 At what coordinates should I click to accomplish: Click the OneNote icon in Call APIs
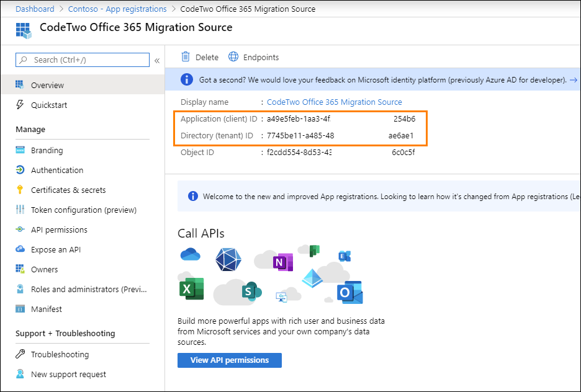(283, 262)
